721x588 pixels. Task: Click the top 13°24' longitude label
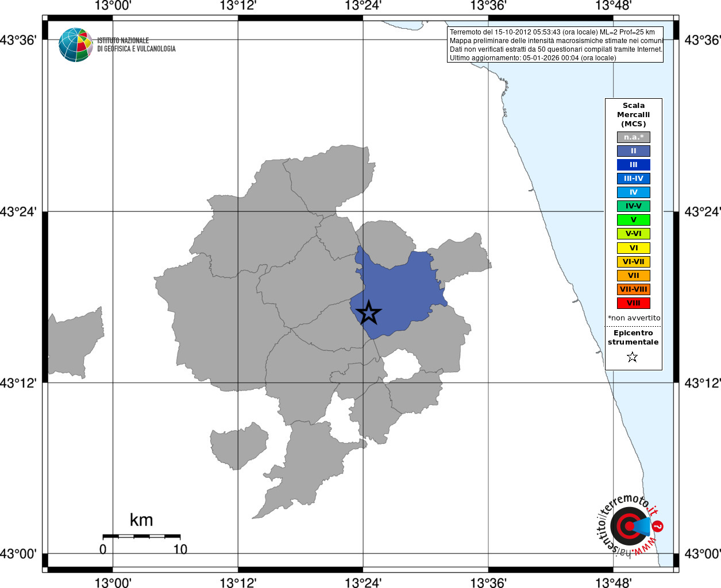pos(363,6)
